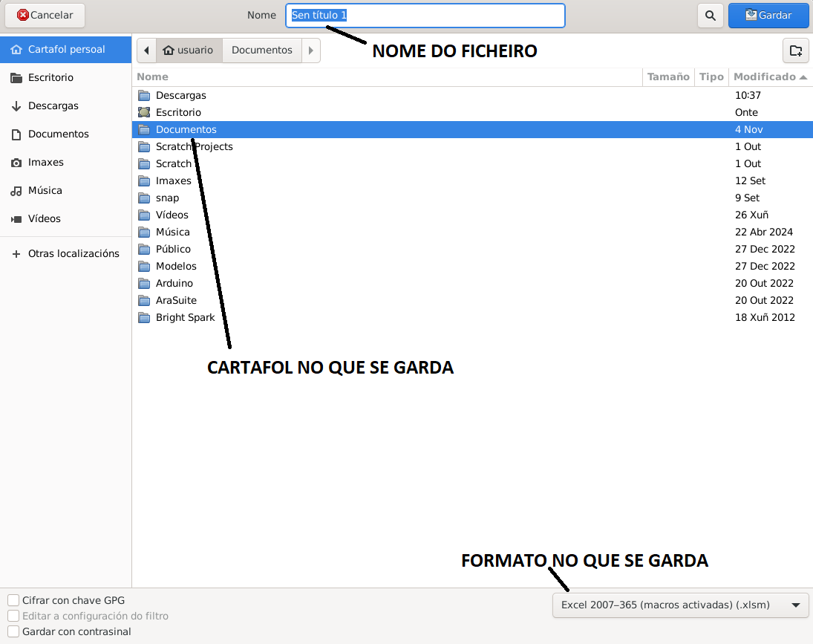813x644 pixels.
Task: Sort by the Tamaño column header
Action: 668,77
